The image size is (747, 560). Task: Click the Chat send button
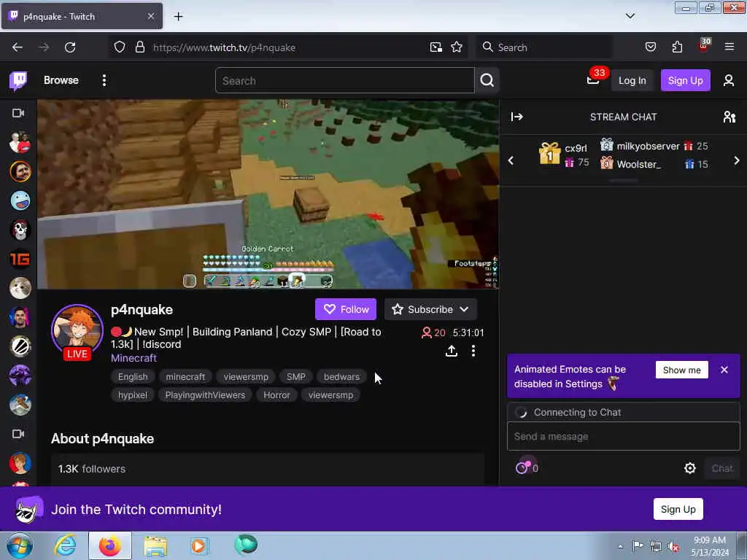(x=722, y=468)
